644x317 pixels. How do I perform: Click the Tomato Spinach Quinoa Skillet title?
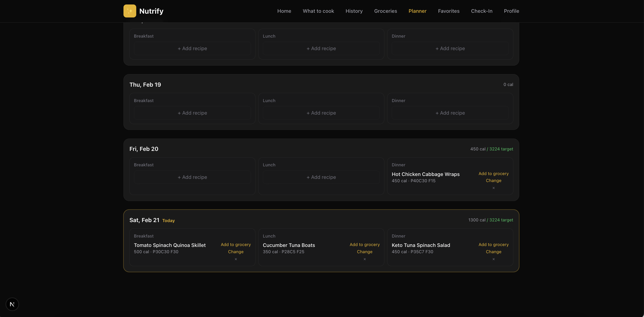pos(170,245)
